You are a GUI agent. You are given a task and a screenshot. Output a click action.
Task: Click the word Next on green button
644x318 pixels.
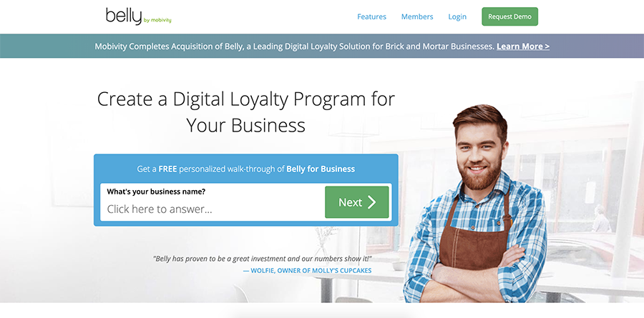pyautogui.click(x=351, y=202)
